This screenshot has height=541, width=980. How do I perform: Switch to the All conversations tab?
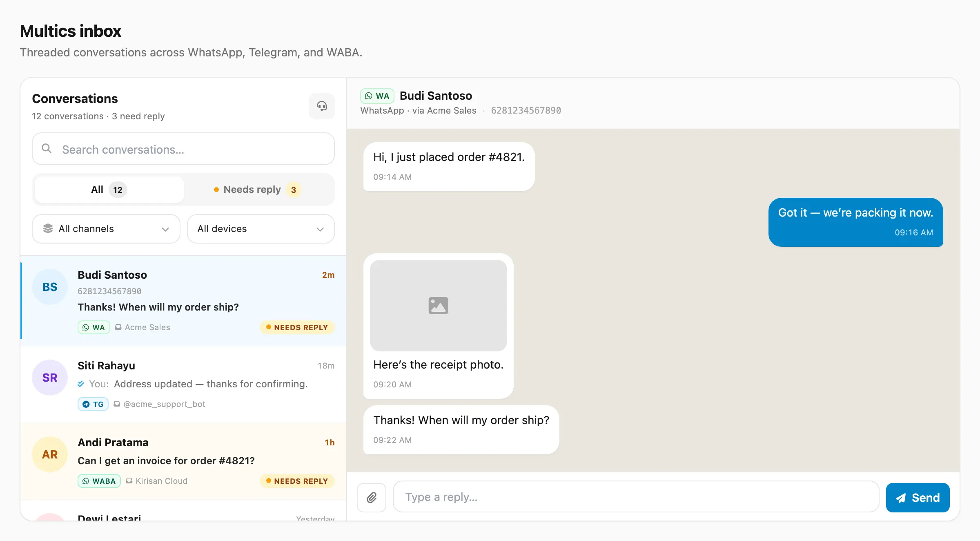coord(109,190)
